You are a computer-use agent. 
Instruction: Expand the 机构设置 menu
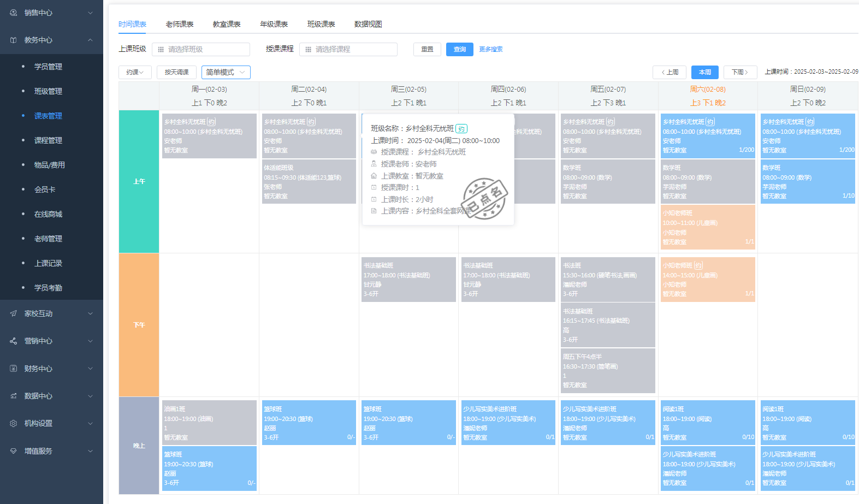pos(91,423)
